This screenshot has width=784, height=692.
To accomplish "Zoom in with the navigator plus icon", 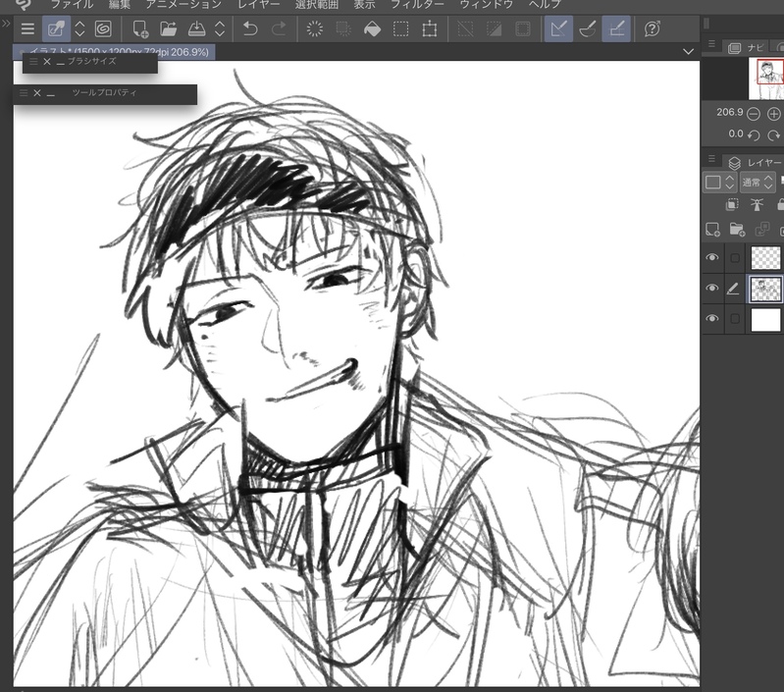I will pyautogui.click(x=773, y=114).
